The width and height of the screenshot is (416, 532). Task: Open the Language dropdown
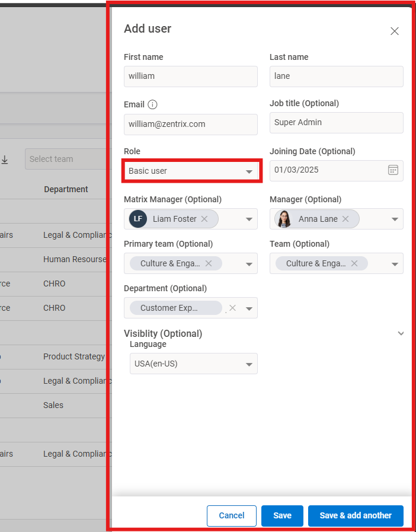click(x=194, y=364)
